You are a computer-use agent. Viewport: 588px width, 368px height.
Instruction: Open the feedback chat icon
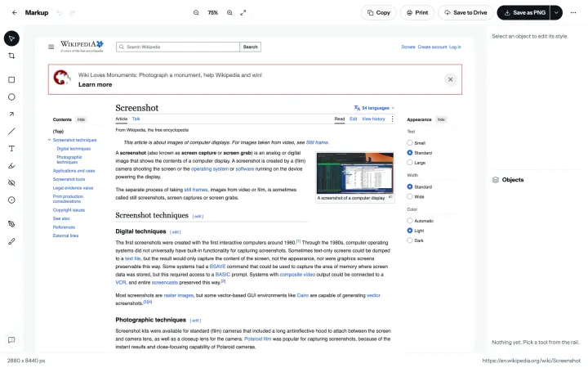(11, 340)
